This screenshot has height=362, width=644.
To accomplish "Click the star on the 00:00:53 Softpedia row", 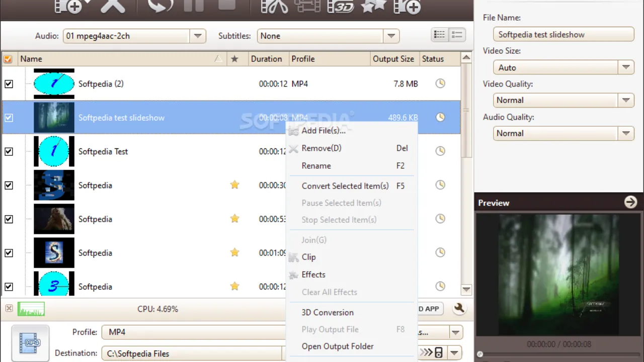I will click(234, 218).
